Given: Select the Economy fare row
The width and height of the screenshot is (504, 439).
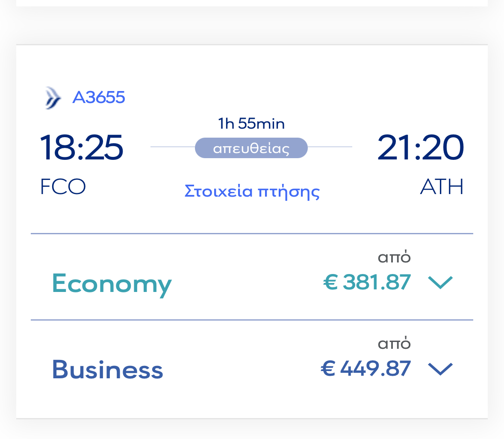Looking at the screenshot, I should pyautogui.click(x=252, y=277).
